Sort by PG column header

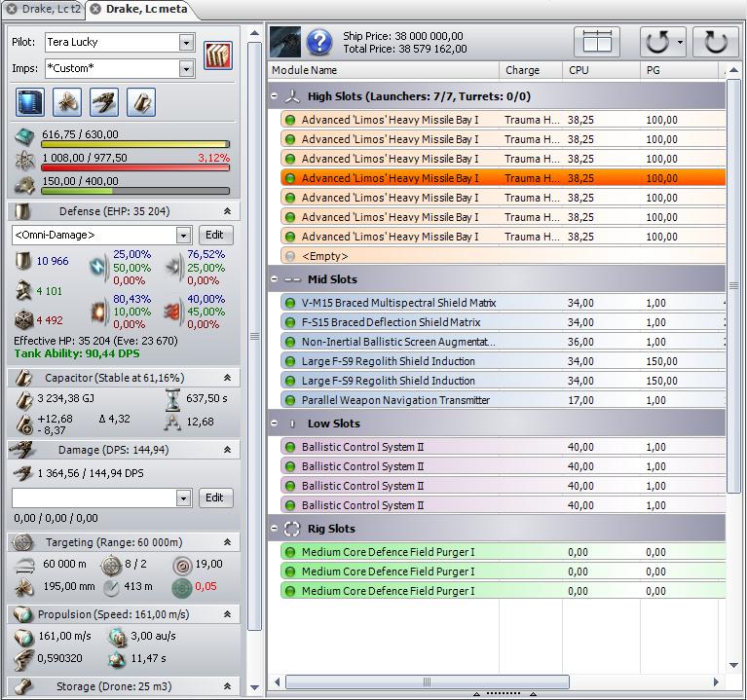click(x=679, y=70)
